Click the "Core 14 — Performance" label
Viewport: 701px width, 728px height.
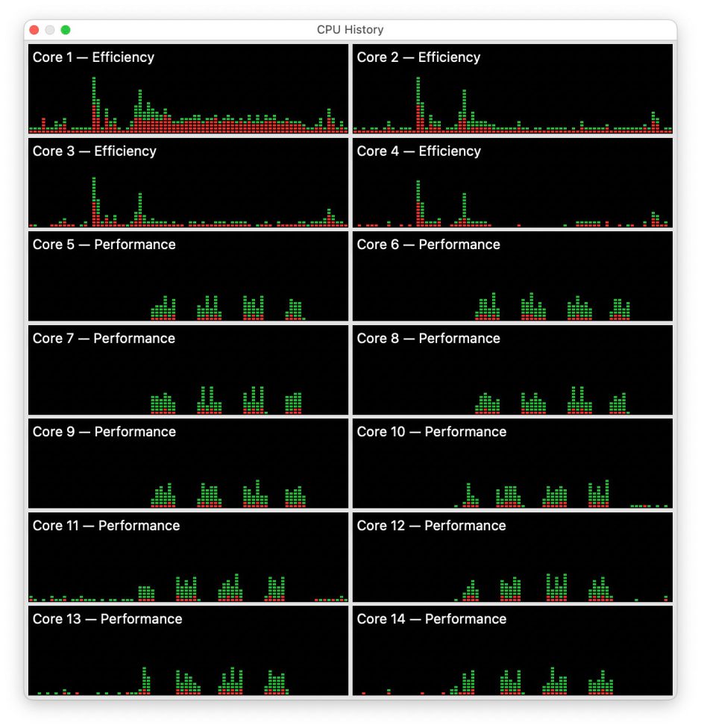431,618
